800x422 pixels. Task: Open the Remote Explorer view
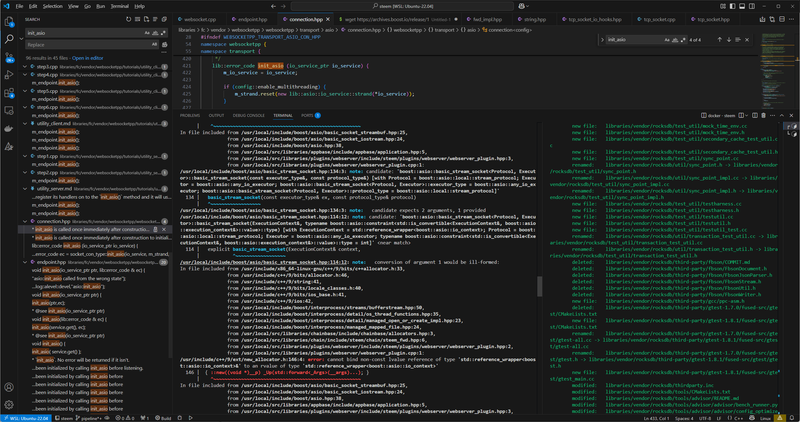click(x=9, y=110)
